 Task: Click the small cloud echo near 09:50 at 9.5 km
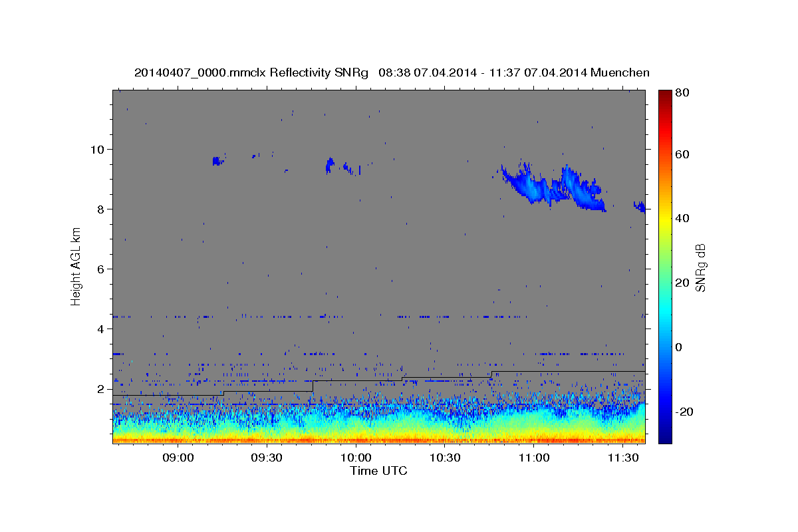[x=330, y=165]
